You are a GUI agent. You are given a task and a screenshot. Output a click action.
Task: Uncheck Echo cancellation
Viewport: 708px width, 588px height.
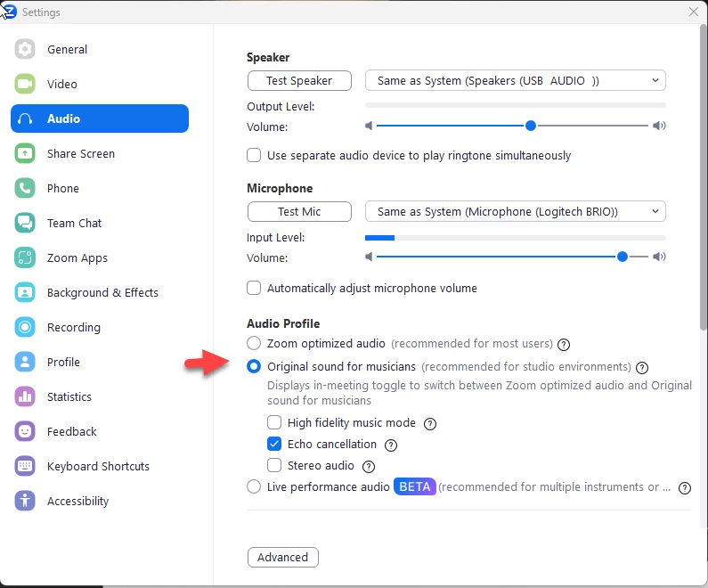click(x=274, y=444)
